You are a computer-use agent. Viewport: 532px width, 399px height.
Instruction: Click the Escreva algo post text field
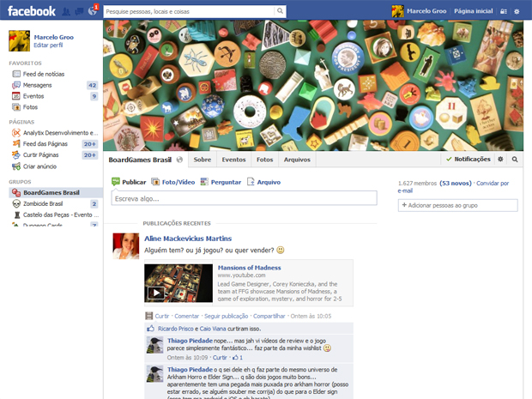(x=244, y=198)
